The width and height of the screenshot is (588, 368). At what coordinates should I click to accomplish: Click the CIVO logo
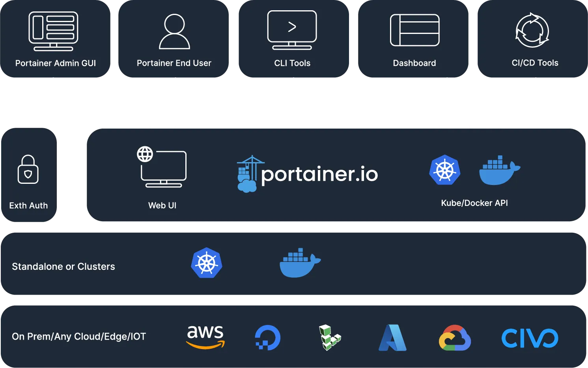[530, 338]
